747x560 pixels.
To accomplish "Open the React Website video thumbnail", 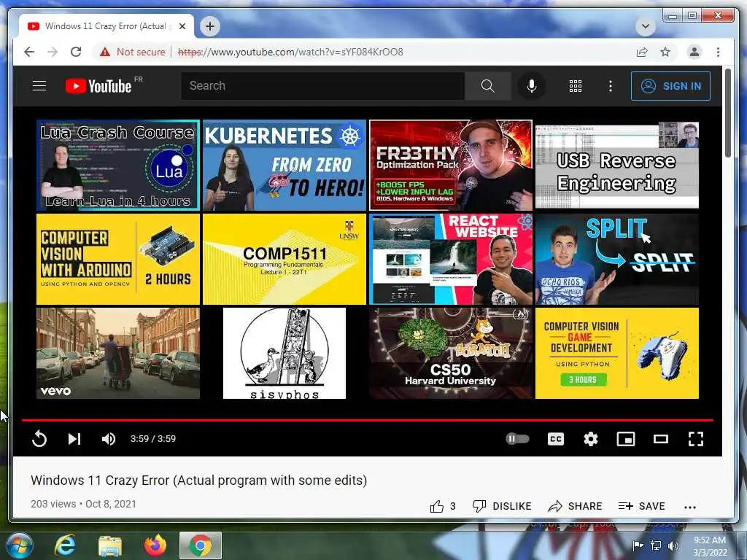I will coord(451,259).
